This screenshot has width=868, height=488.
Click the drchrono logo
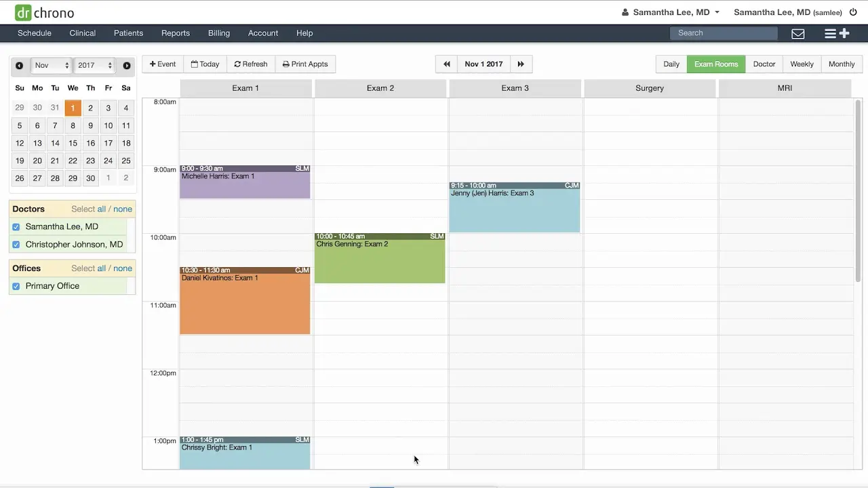pos(44,12)
